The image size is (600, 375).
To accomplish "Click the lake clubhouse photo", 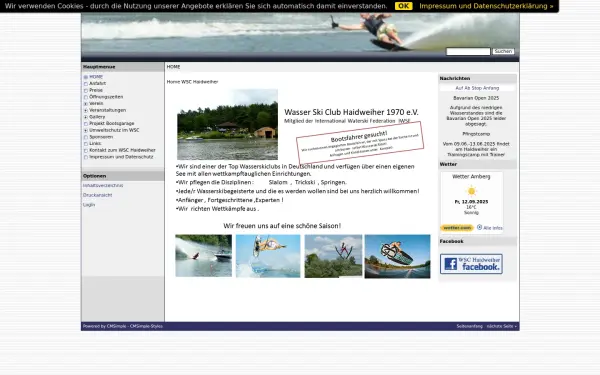I will click(x=227, y=125).
